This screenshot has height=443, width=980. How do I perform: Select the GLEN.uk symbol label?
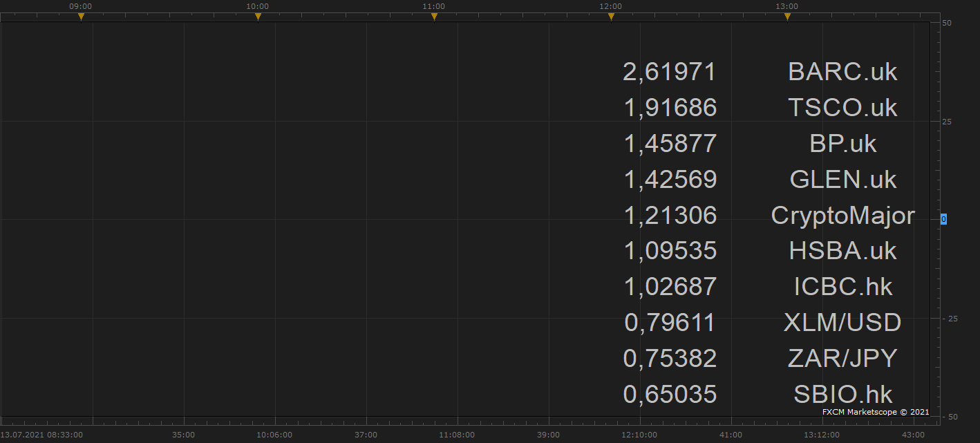pyautogui.click(x=842, y=179)
